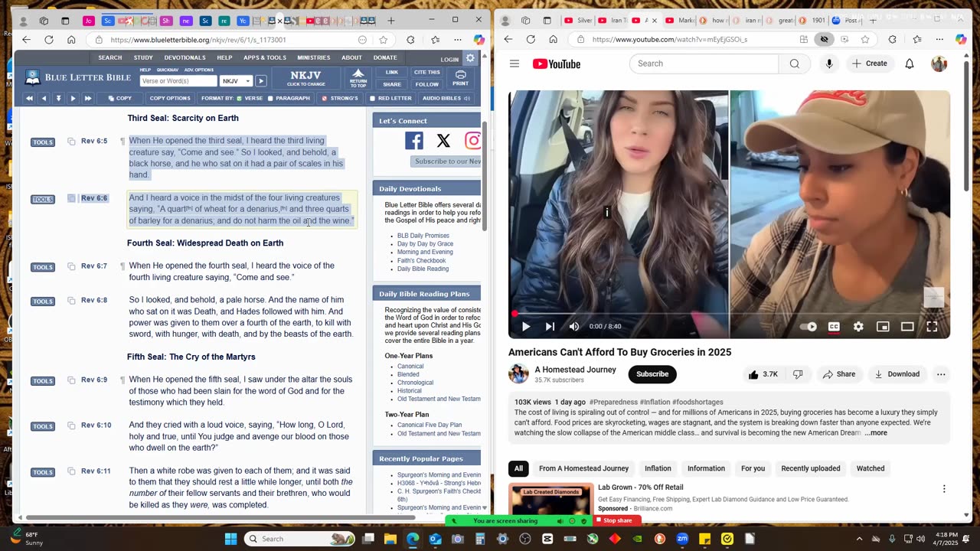
Task: Open Tools menu for Rev 6:11
Action: coord(43,472)
